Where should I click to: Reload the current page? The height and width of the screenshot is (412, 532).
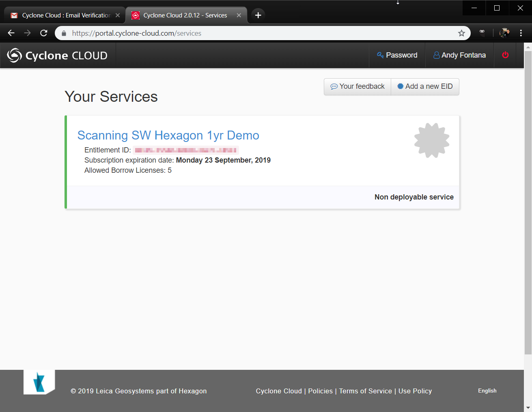tap(44, 33)
